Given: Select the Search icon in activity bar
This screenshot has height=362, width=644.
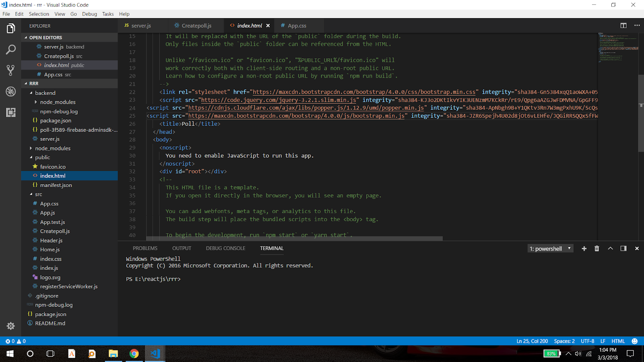Looking at the screenshot, I should tap(10, 50).
